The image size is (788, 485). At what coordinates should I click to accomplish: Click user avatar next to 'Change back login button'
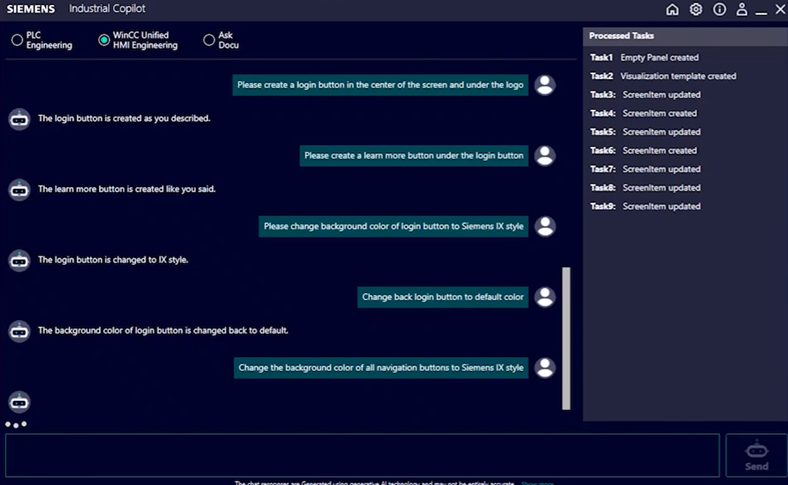545,297
